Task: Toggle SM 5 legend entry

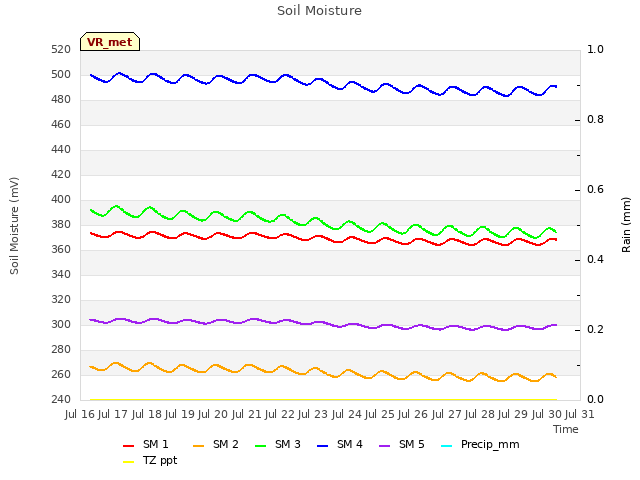Action: coord(402,444)
